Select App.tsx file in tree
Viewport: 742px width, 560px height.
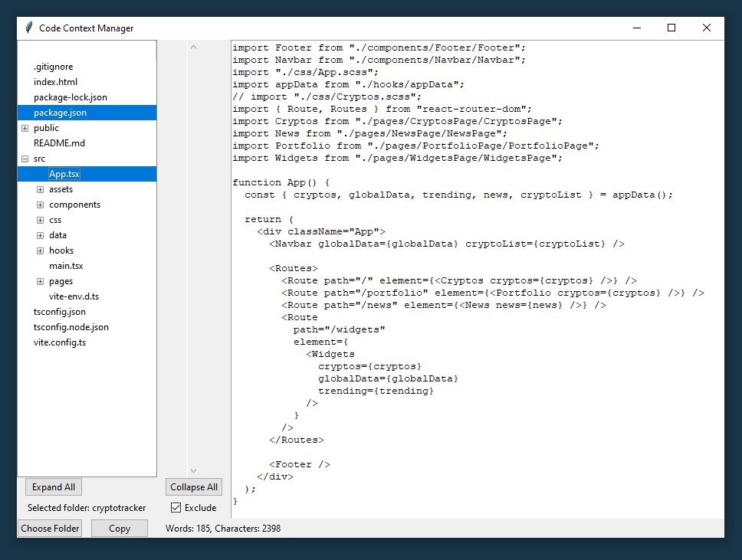click(x=64, y=174)
